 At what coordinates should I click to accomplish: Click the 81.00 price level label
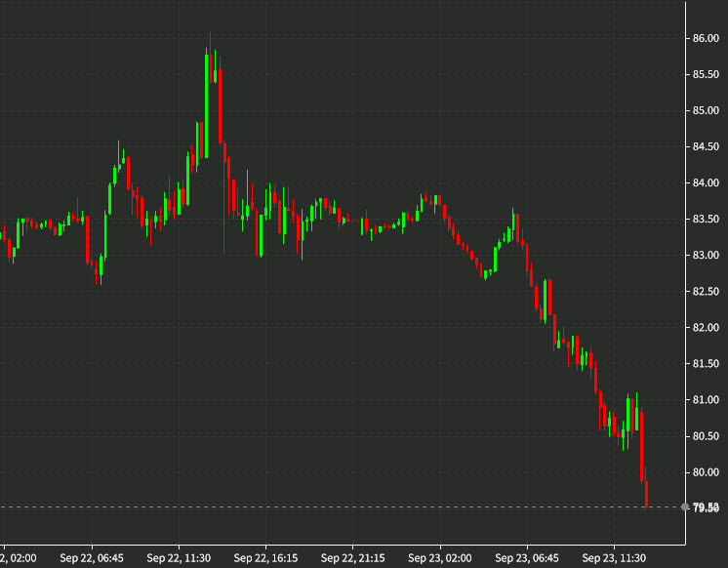tap(706, 399)
